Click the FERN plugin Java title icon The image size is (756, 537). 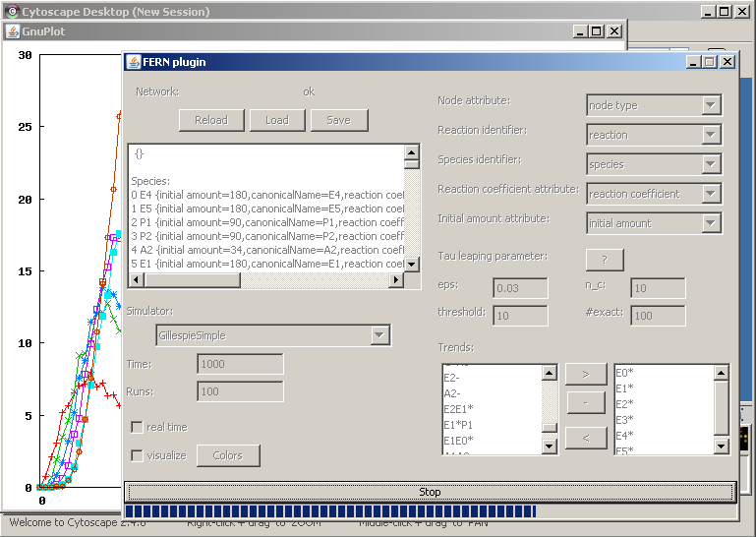[x=133, y=62]
